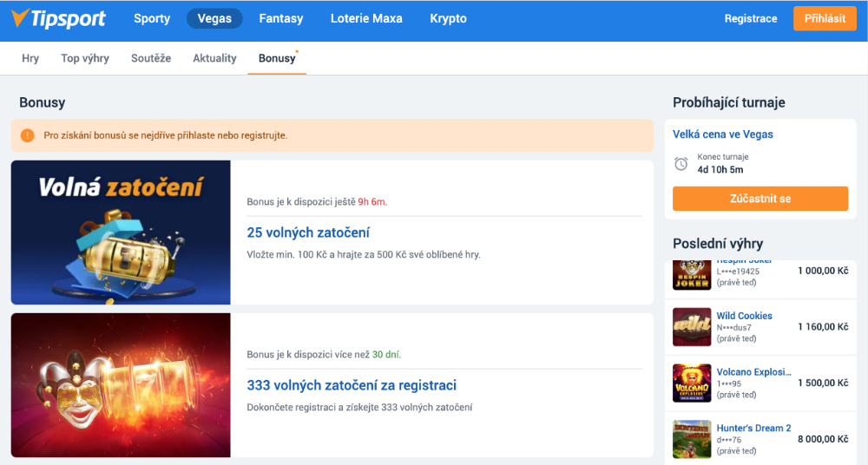Image resolution: width=868 pixels, height=465 pixels.
Task: Open the Volná zatočení bonus image
Action: coord(121,232)
